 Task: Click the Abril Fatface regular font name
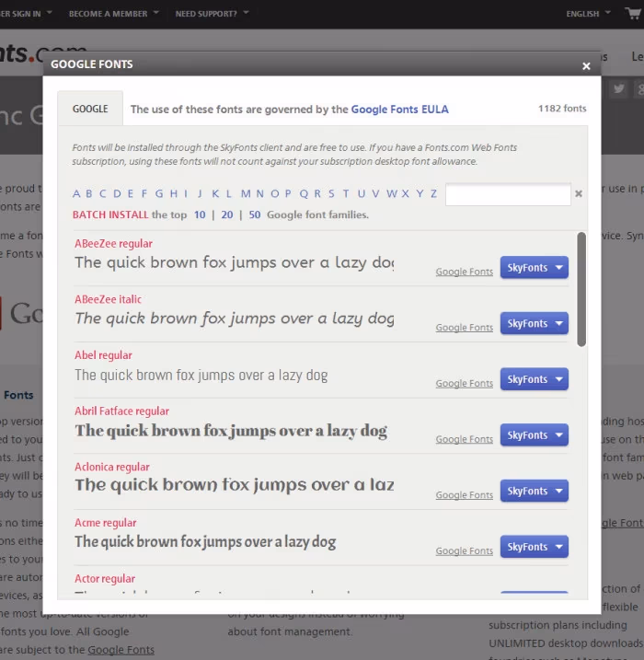point(122,411)
